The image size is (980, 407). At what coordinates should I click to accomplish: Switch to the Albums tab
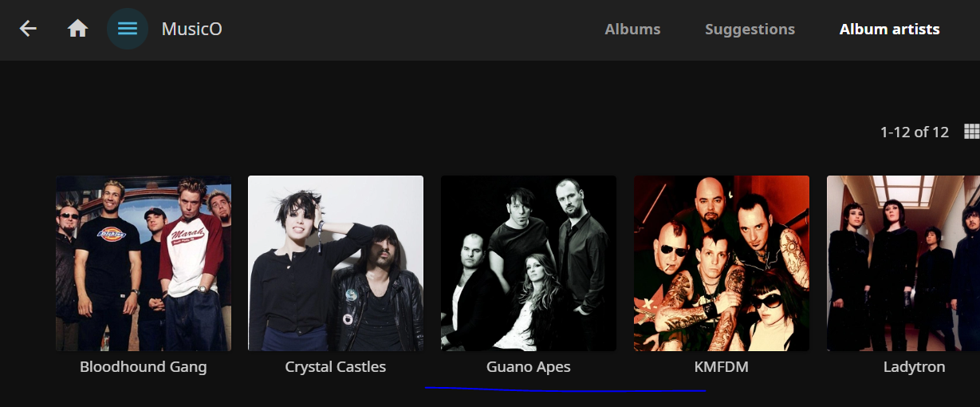click(632, 30)
